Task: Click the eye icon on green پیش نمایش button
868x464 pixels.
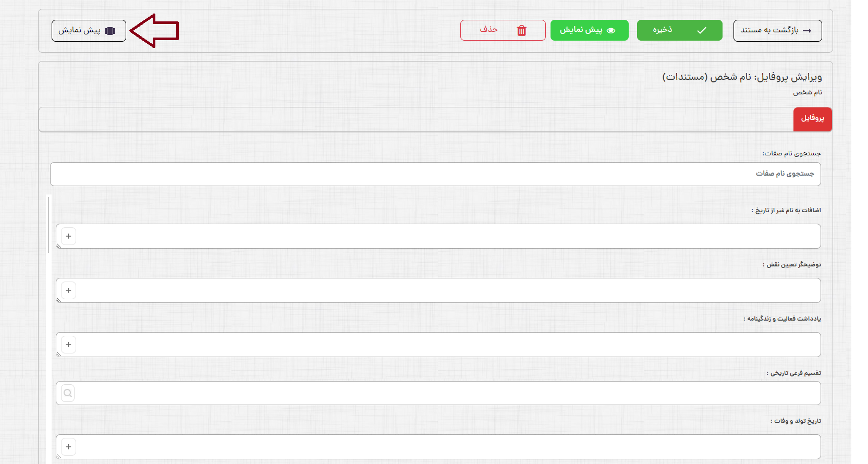Action: tap(612, 31)
